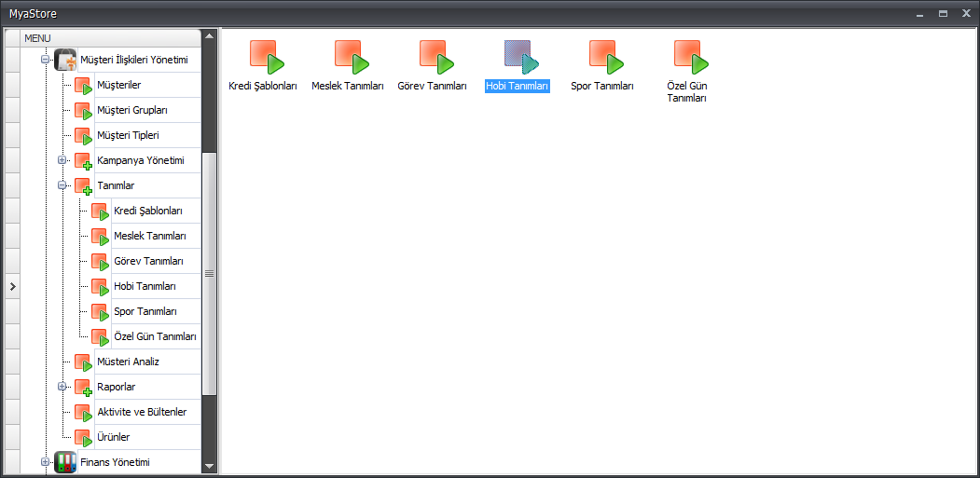Collapse the Tanımlar tree node
This screenshot has height=478, width=980.
click(x=62, y=185)
